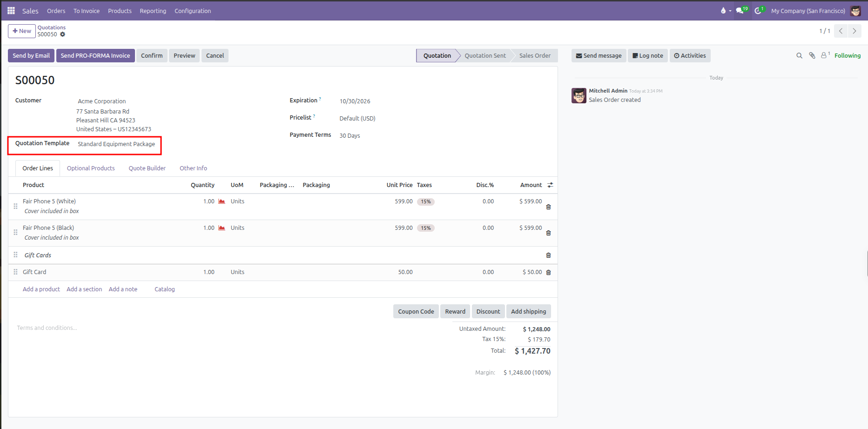Open the Reporting menu
This screenshot has height=429, width=868.
(153, 11)
